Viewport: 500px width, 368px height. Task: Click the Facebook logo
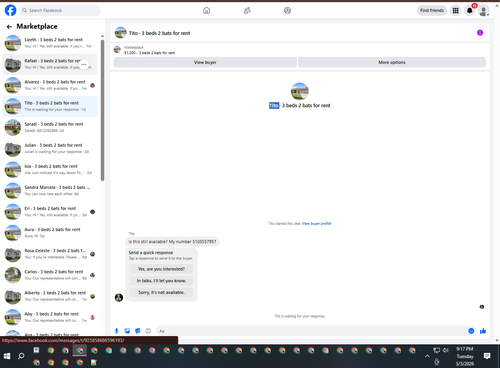click(10, 10)
